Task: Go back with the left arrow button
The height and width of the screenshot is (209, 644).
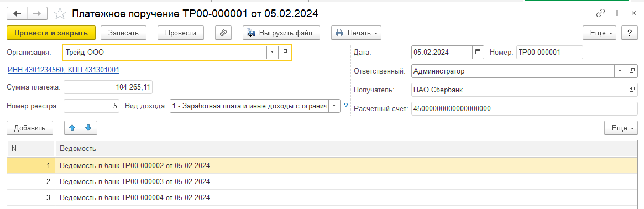Action: [x=17, y=14]
